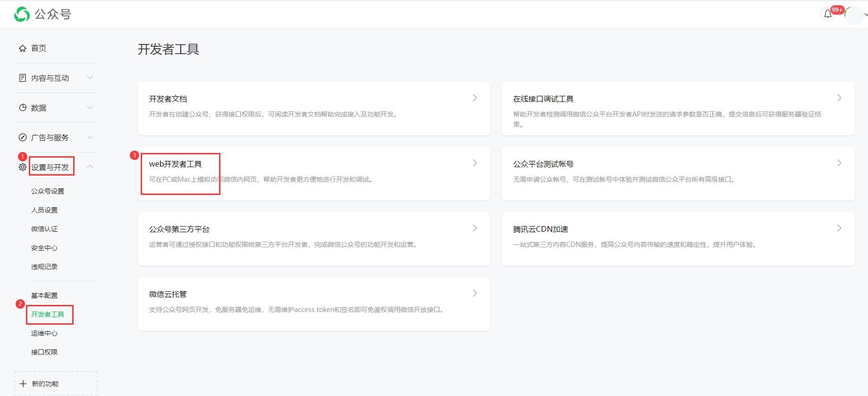Click the 公众号 green logo icon
Image resolution: width=868 pixels, height=396 pixels.
22,14
